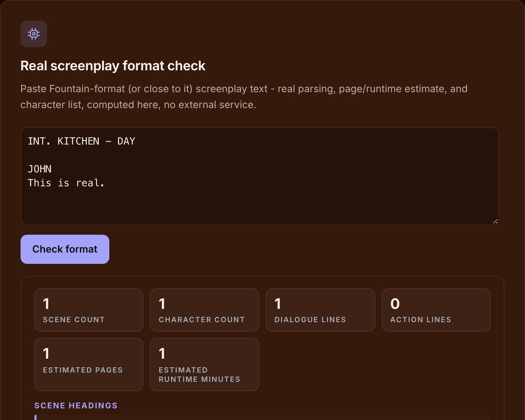
Task: Click the ACTION LINES stat card
Action: pos(436,310)
